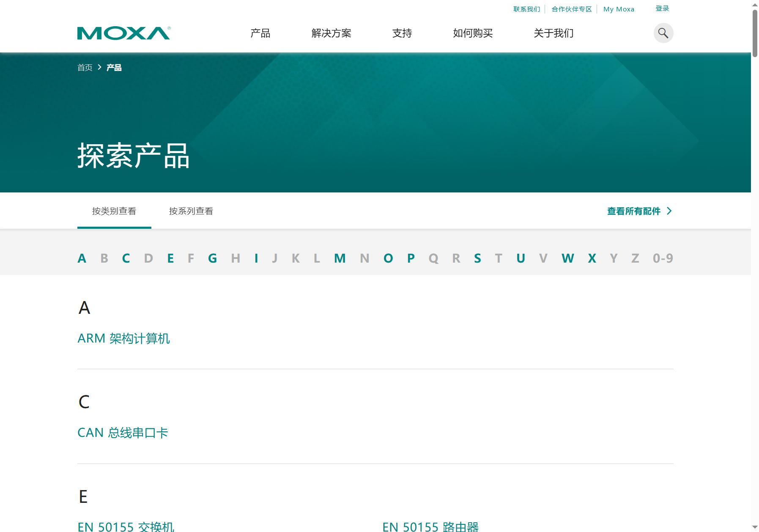Screen dimensions: 759x532
Task: Jump to letter M in the index
Action: click(340, 258)
